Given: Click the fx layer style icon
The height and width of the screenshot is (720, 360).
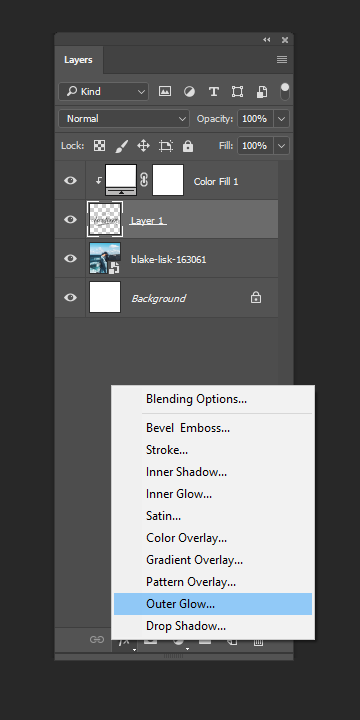Looking at the screenshot, I should pos(124,641).
